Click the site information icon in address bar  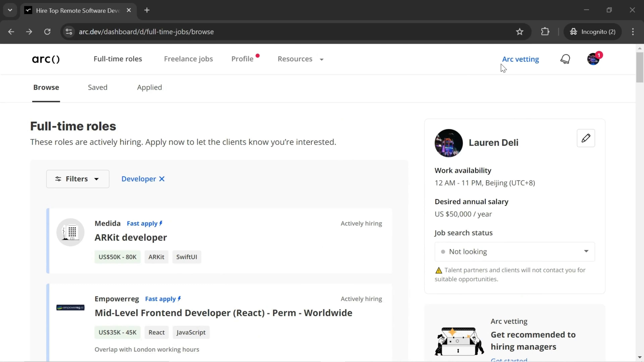(69, 32)
